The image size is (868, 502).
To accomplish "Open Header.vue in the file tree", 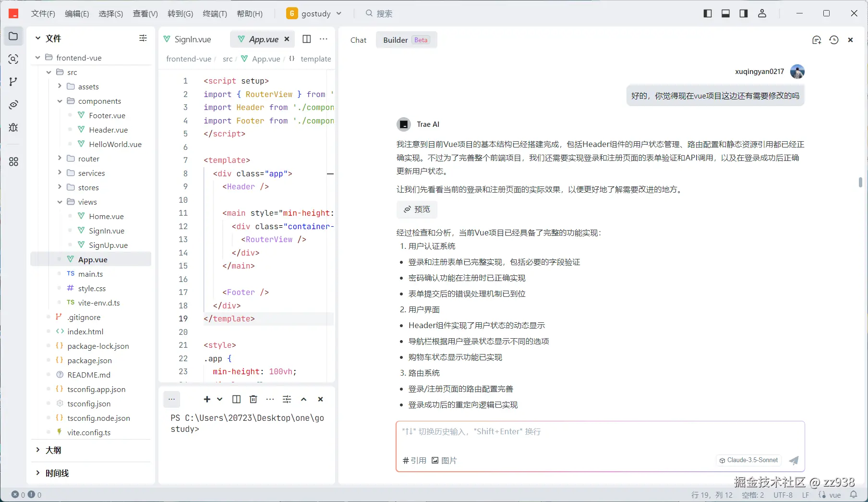I will pos(108,130).
